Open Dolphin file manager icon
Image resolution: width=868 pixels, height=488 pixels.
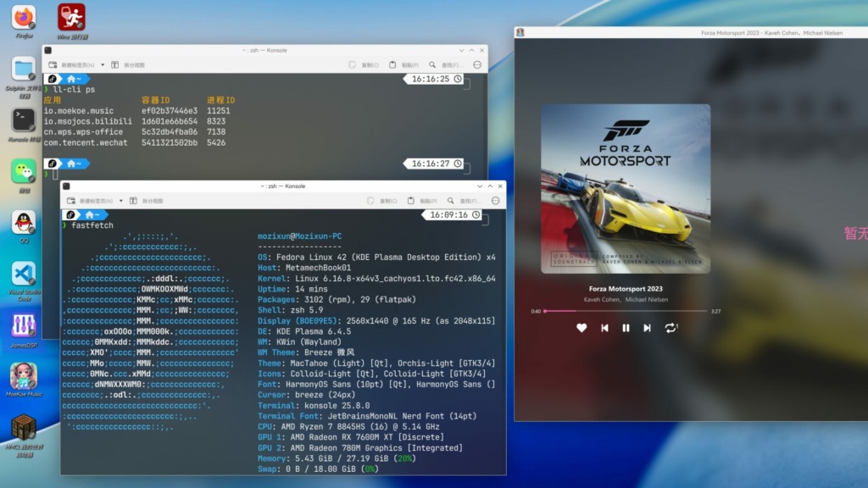24,69
